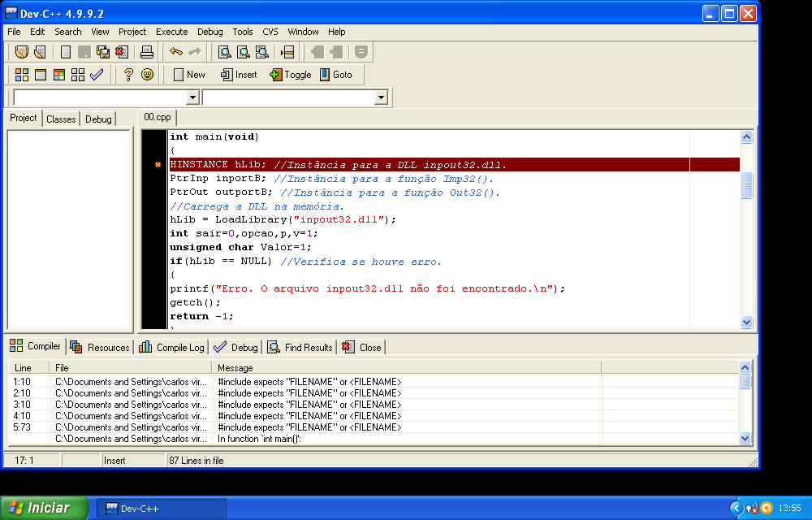This screenshot has height=520, width=812.
Task: Open the Execute menu
Action: coord(171,32)
